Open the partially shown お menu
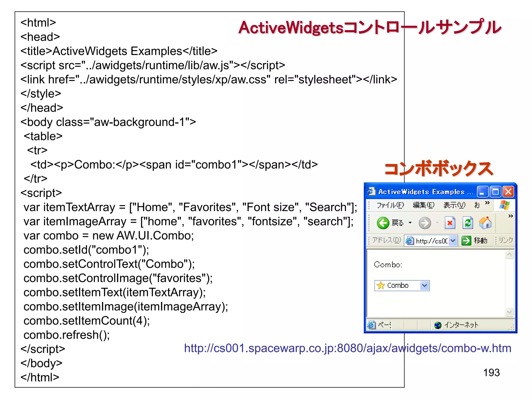 pos(477,205)
